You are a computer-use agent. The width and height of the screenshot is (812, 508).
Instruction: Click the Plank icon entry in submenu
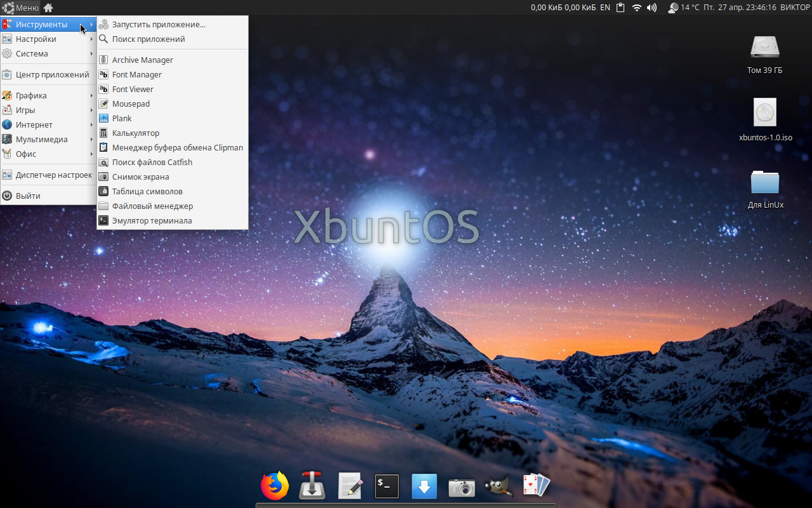click(172, 118)
